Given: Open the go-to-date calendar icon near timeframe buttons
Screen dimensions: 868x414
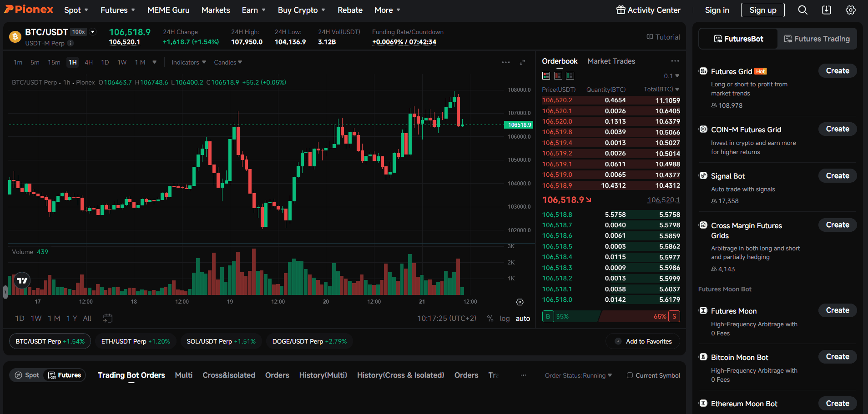Looking at the screenshot, I should [108, 318].
